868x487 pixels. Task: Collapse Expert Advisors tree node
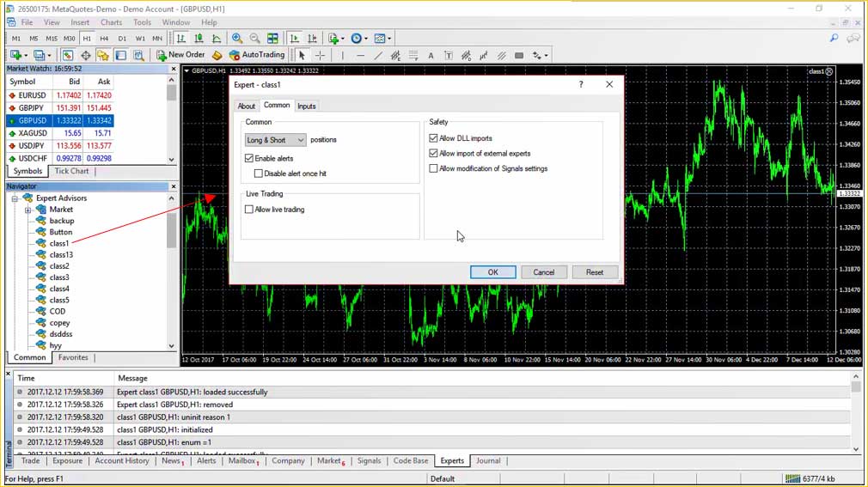pos(15,198)
